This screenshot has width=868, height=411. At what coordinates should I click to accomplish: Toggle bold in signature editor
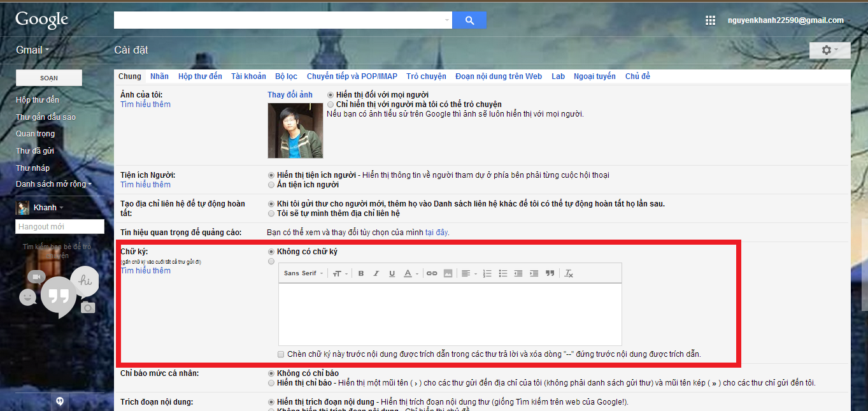[360, 273]
